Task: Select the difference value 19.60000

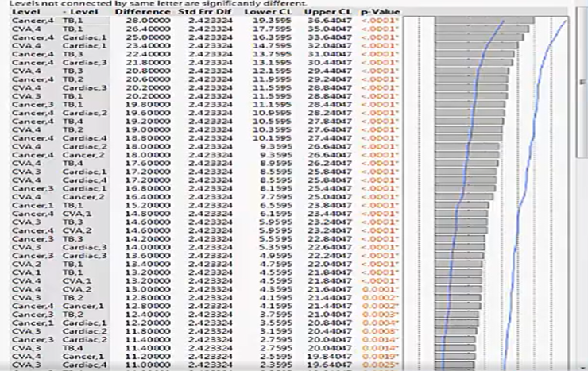Action: [x=149, y=113]
